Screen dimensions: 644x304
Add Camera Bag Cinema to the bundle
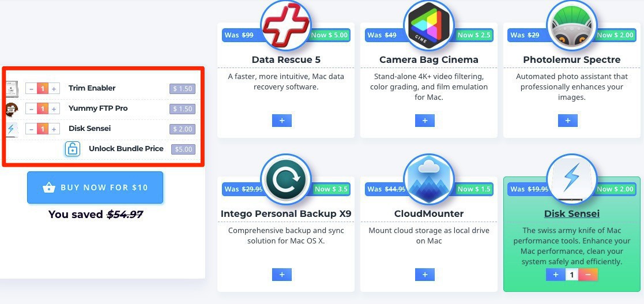pos(425,121)
